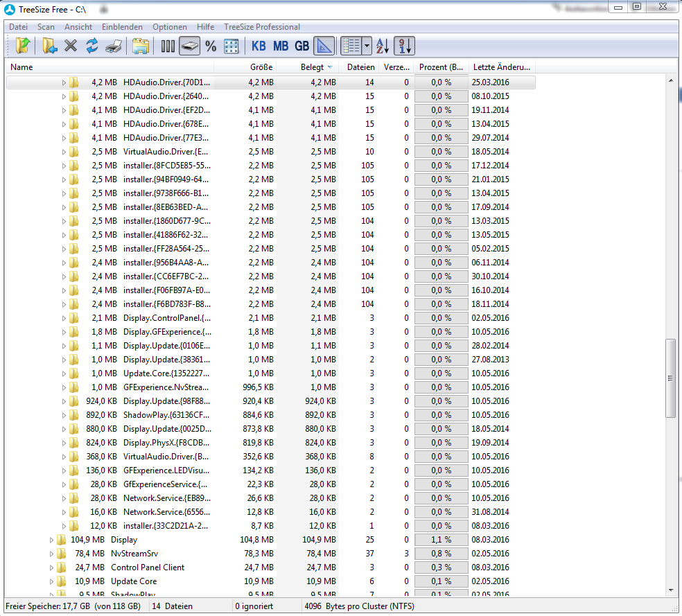
Task: Toggle allocated space drive icon
Action: click(x=189, y=46)
